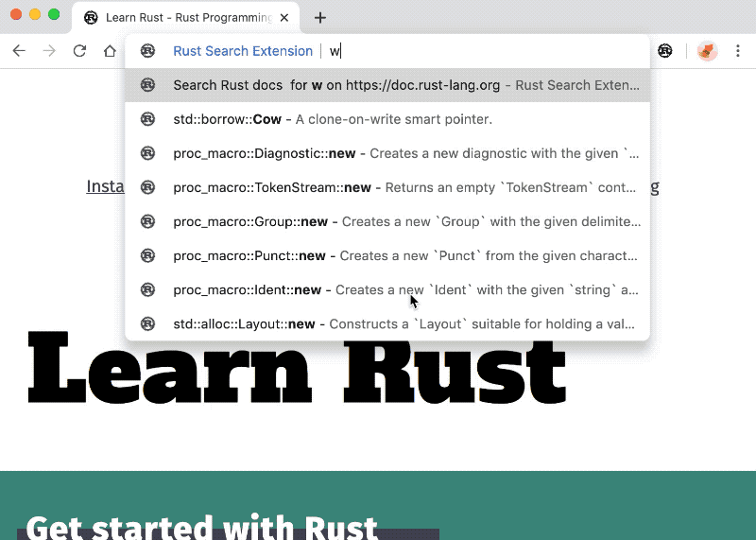Image resolution: width=756 pixels, height=540 pixels.
Task: Click the Get started with Rust heading
Action: (x=201, y=527)
